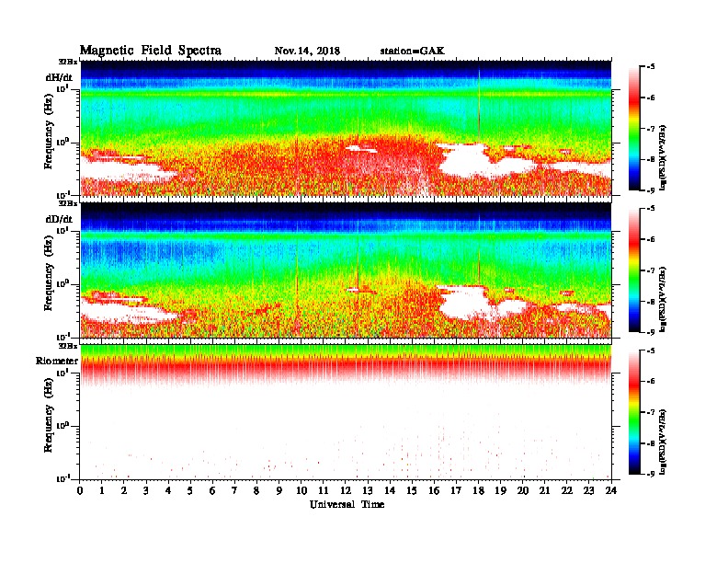
Task: Click the "Riometer" panel label
Action: tap(57, 361)
